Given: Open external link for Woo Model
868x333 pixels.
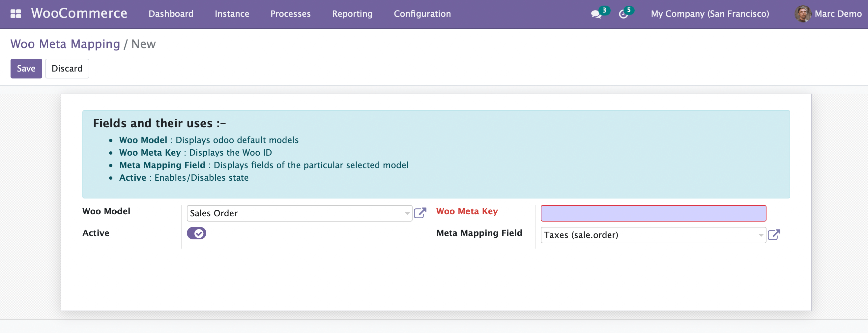Looking at the screenshot, I should pyautogui.click(x=420, y=213).
